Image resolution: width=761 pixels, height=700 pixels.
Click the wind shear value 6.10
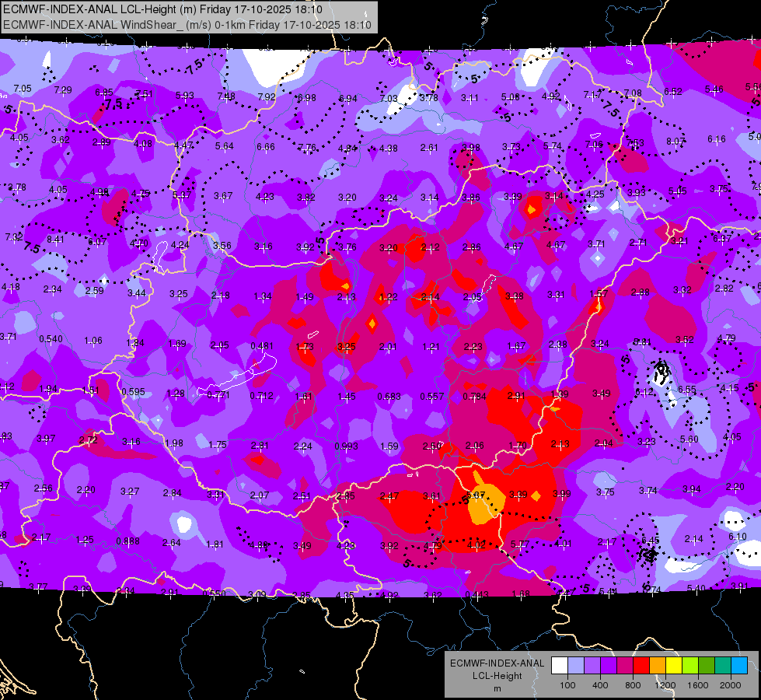(x=738, y=537)
